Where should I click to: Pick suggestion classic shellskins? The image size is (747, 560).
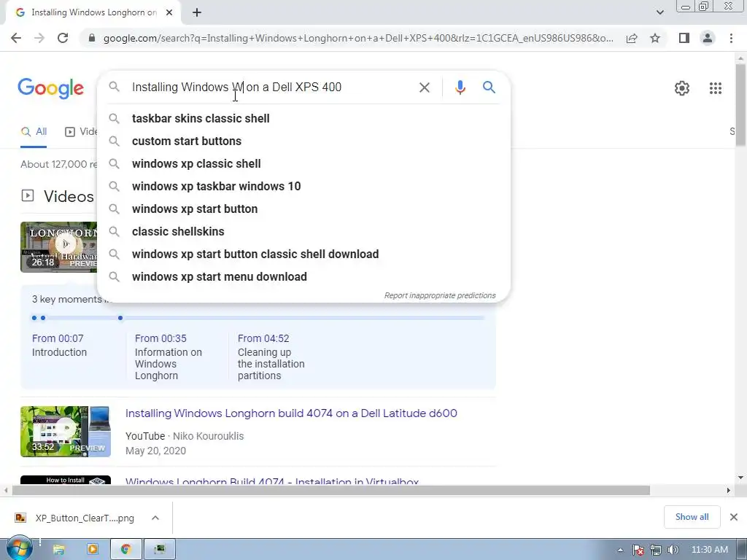pyautogui.click(x=303, y=231)
